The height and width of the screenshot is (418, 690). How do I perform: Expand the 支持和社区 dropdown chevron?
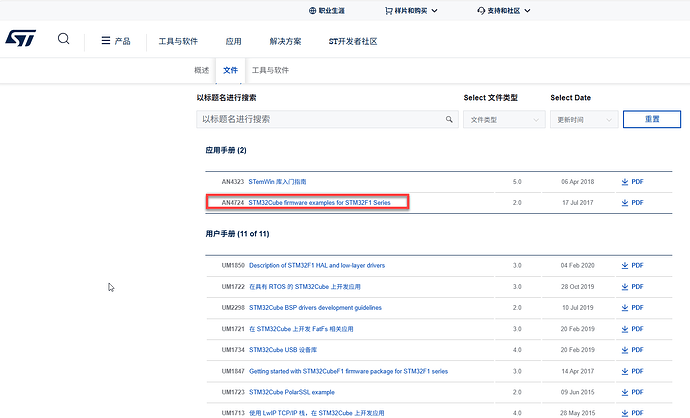point(527,11)
